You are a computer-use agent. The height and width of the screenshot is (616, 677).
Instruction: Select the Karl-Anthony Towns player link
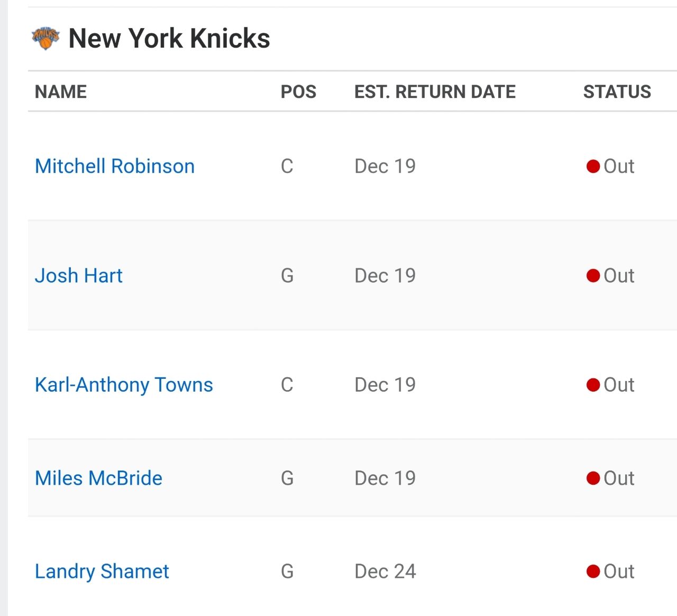[124, 385]
